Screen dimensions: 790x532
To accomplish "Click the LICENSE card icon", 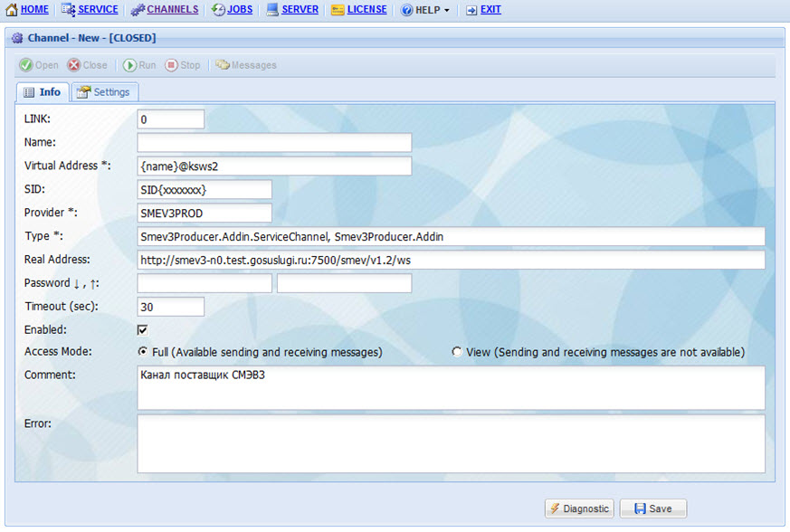I will tap(338, 10).
